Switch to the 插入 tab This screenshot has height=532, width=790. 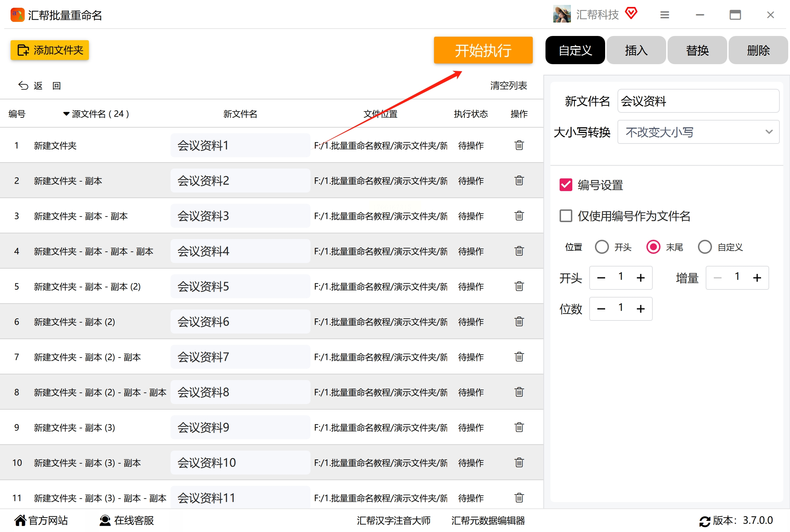pos(636,50)
